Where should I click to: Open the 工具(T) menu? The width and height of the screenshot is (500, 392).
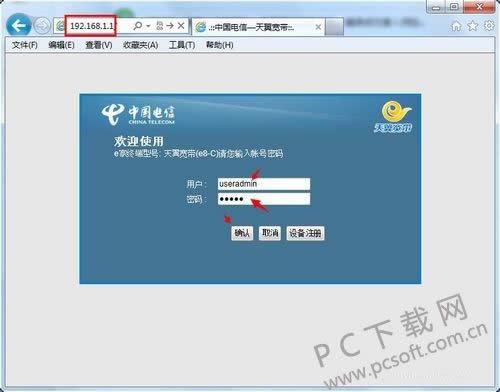182,45
